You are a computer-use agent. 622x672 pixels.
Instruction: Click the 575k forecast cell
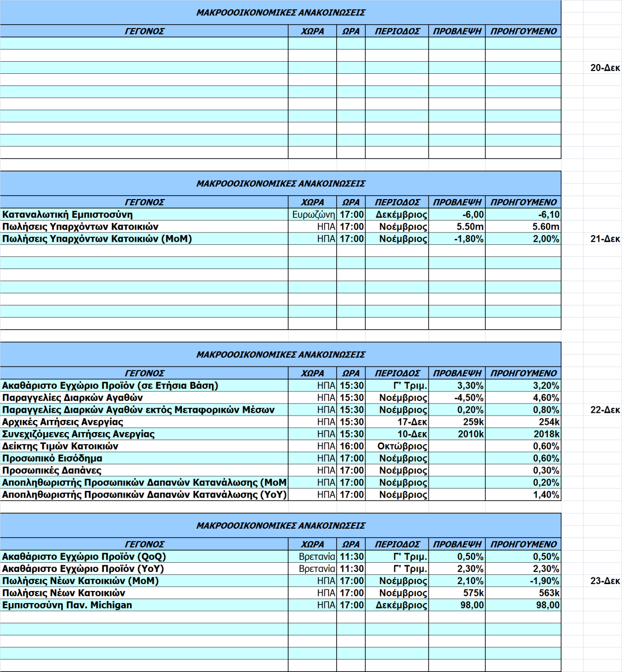(457, 593)
